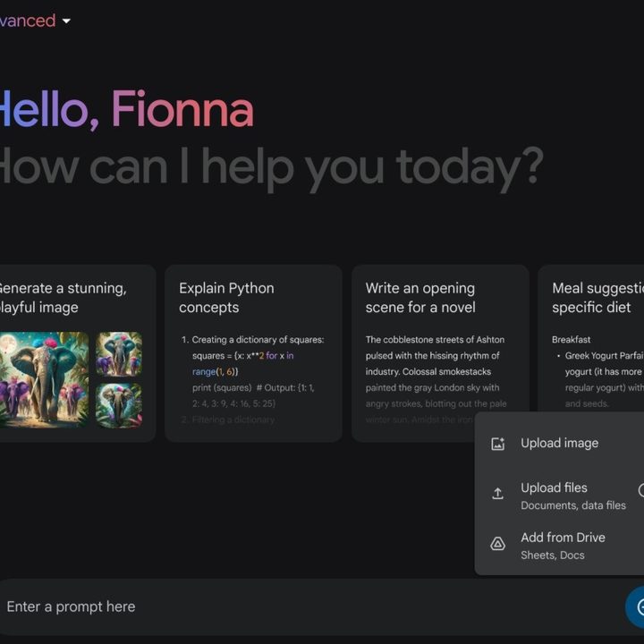Select Upload image menu entry

click(x=559, y=444)
